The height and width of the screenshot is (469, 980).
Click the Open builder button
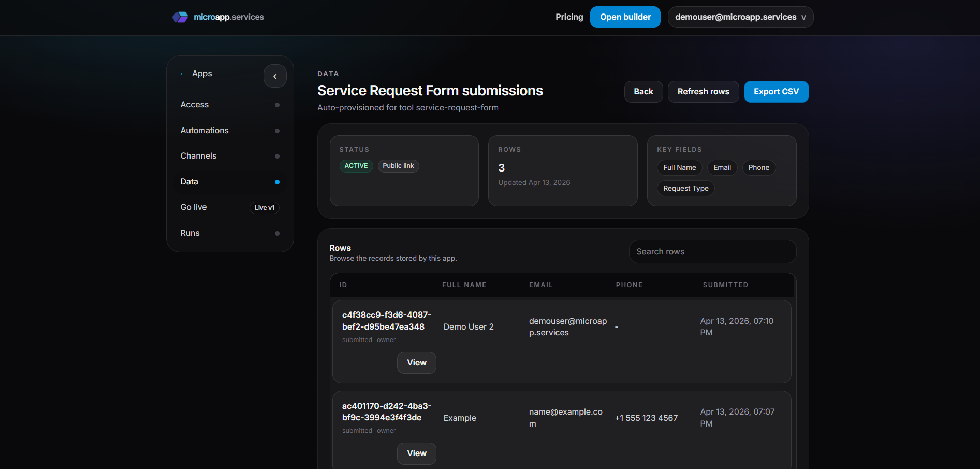tap(625, 17)
